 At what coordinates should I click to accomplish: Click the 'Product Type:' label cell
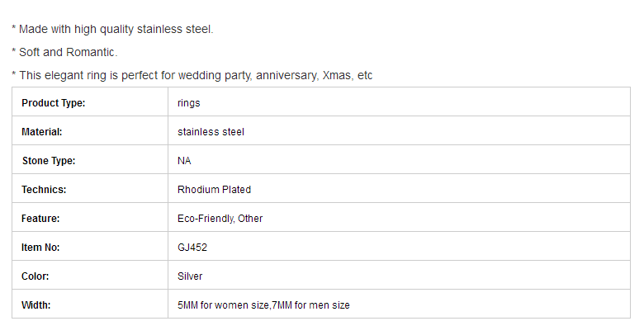coord(90,101)
